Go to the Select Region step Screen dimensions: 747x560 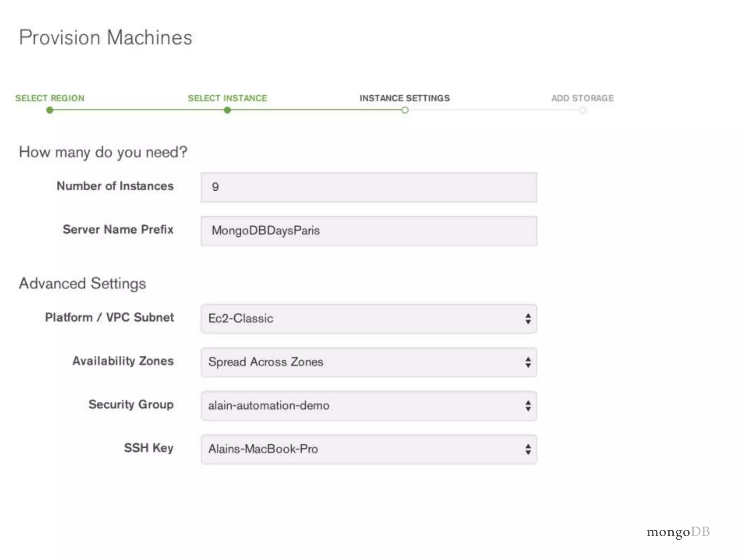(50, 98)
